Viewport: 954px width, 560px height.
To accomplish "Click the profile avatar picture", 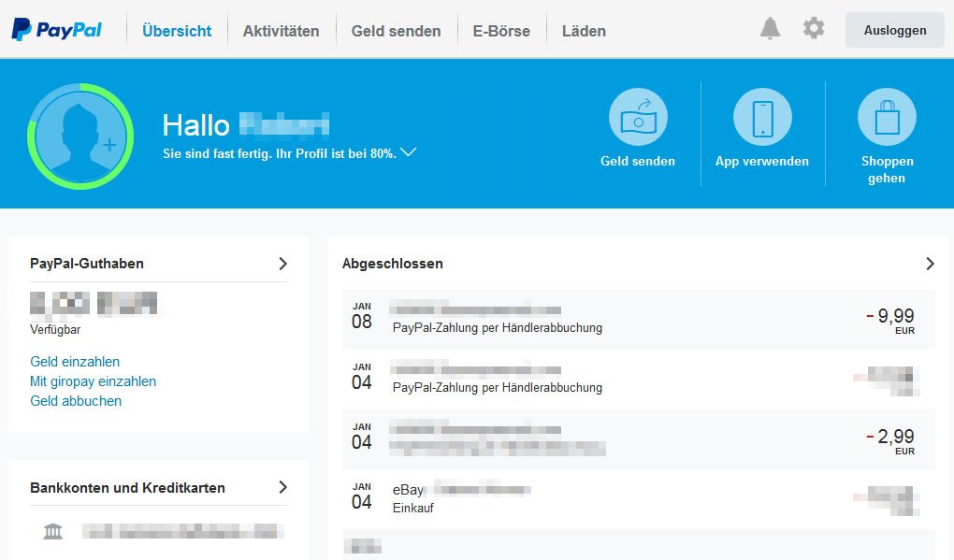I will coord(80,136).
